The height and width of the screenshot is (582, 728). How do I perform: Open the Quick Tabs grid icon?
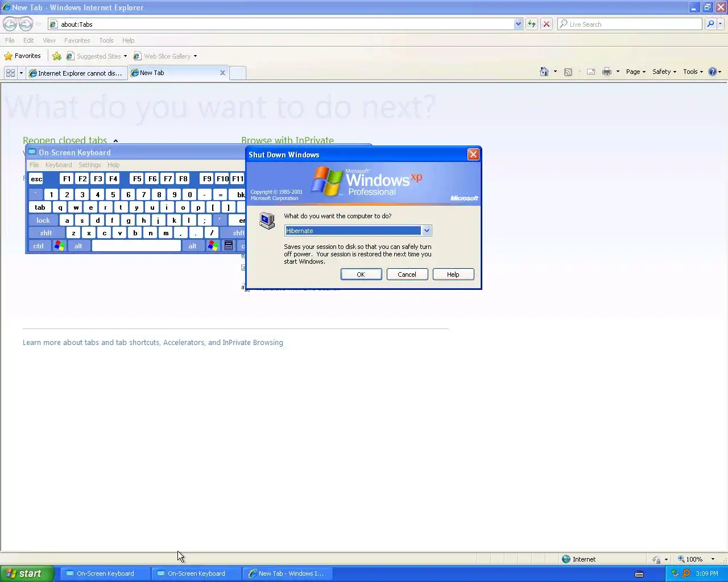[x=10, y=73]
